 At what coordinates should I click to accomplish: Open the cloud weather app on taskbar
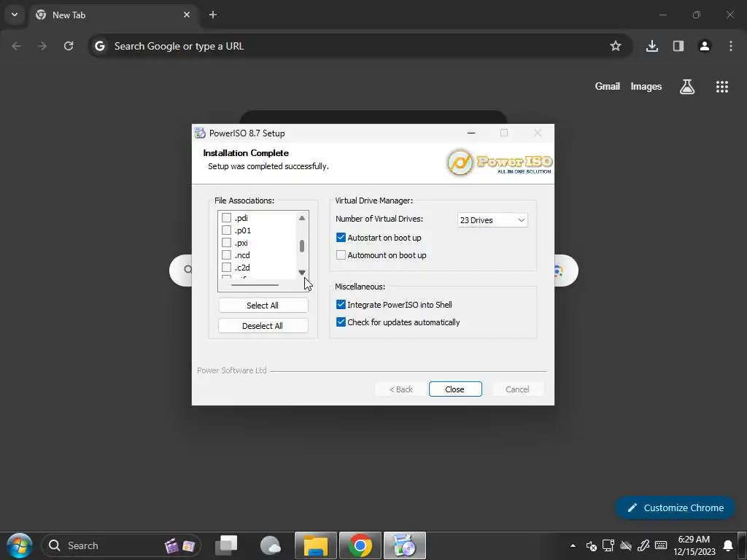coord(271,545)
